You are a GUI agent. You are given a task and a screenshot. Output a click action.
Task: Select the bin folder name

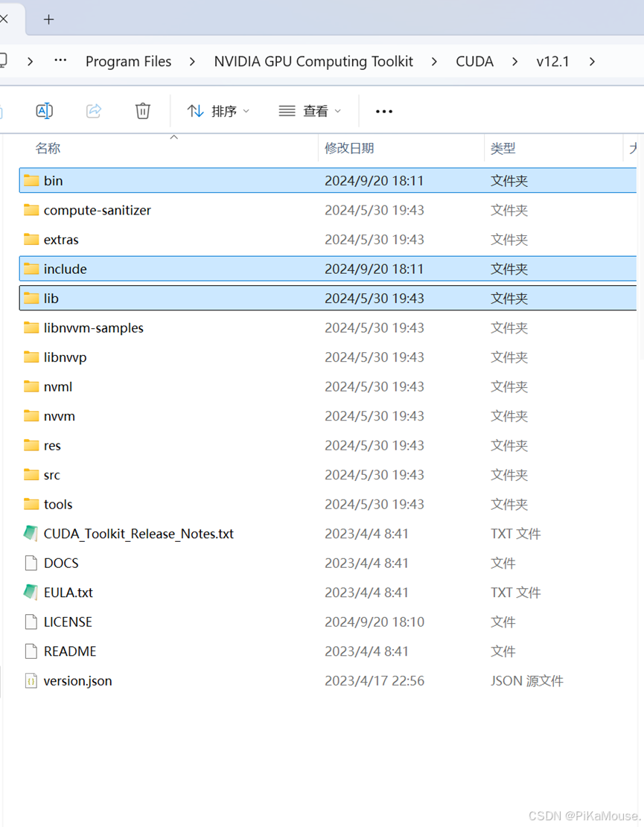pyautogui.click(x=54, y=181)
